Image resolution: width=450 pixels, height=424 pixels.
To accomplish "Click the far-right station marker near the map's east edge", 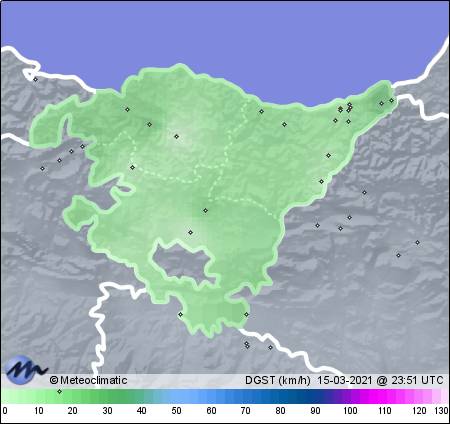I will coord(417,242).
